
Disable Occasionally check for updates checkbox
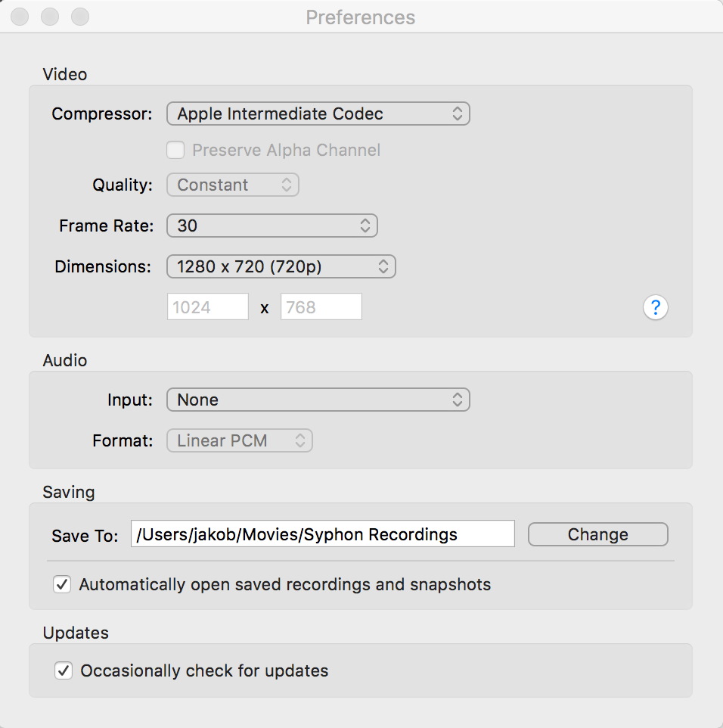(64, 670)
